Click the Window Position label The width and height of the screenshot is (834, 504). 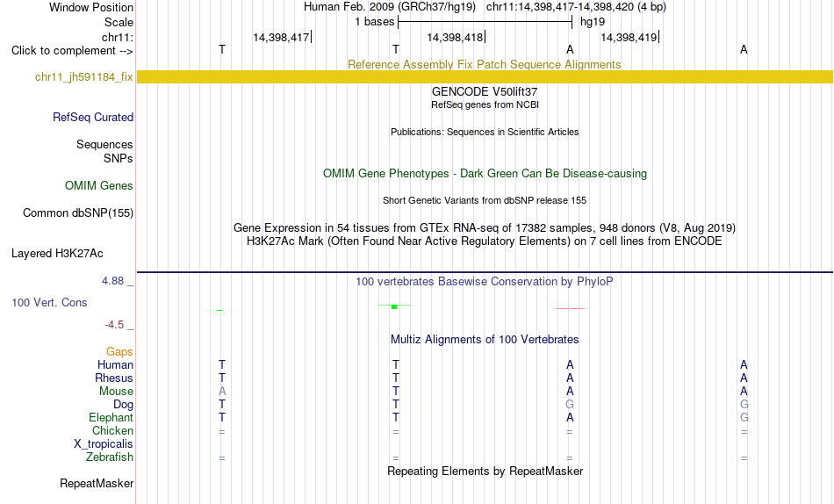click(91, 7)
